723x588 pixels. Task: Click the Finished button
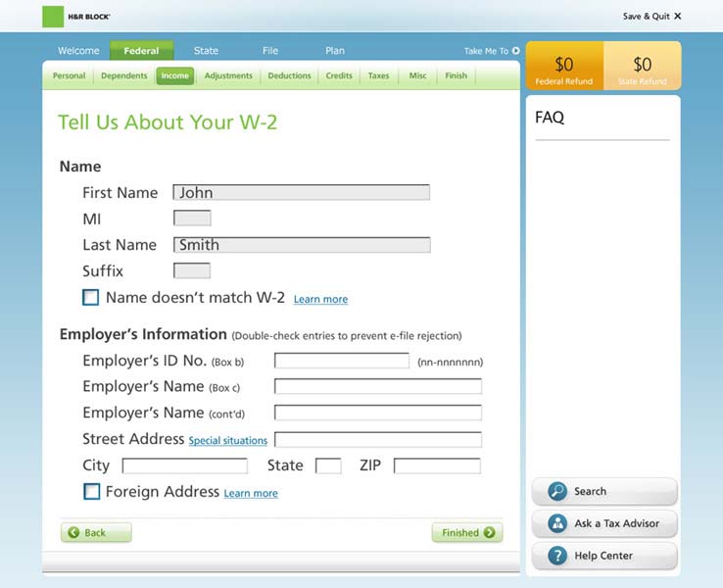pos(467,533)
